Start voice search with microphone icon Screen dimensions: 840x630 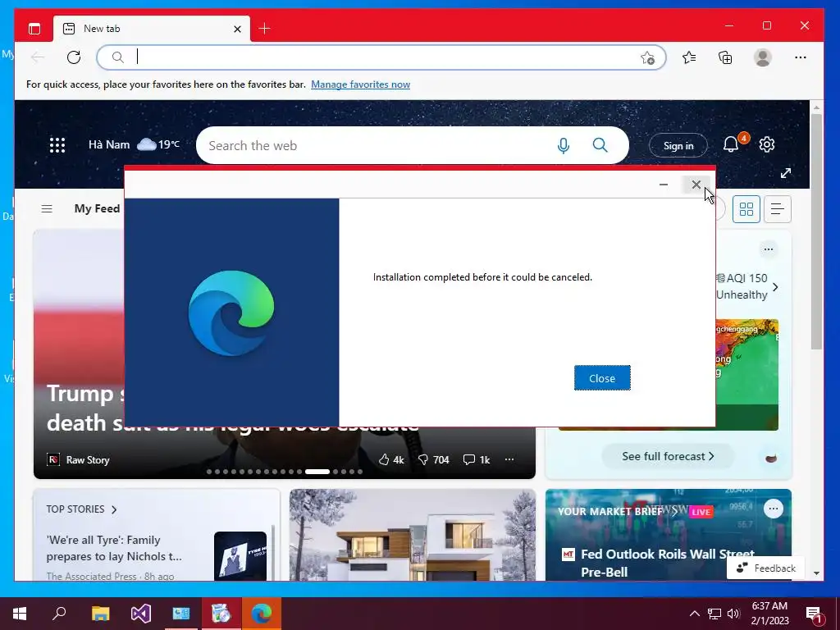pos(563,145)
